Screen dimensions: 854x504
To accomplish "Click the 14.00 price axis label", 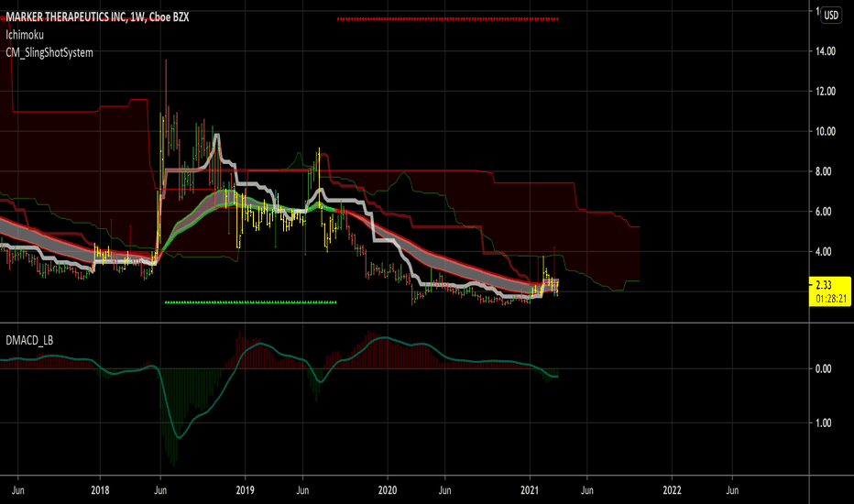I will click(825, 51).
